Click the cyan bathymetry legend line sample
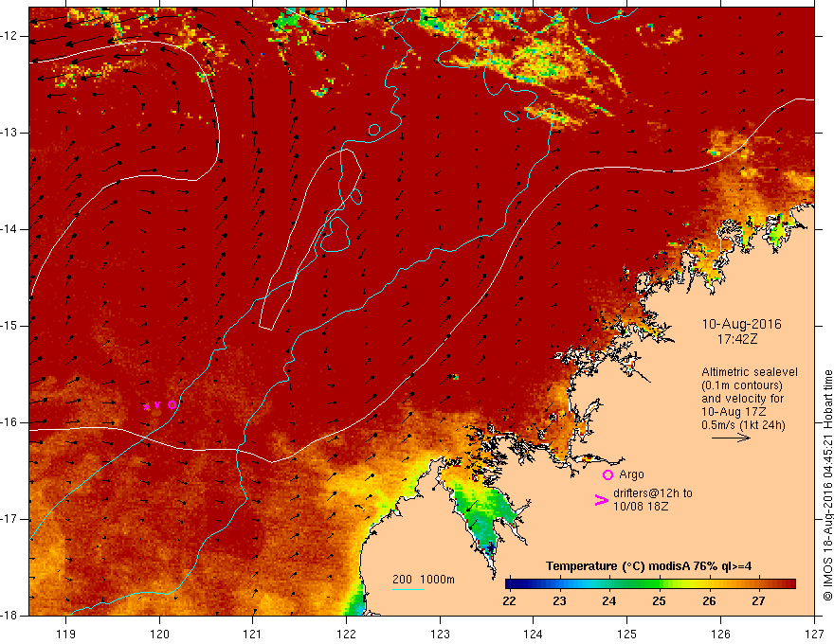Viewport: 834px width, 644px height. [x=408, y=589]
